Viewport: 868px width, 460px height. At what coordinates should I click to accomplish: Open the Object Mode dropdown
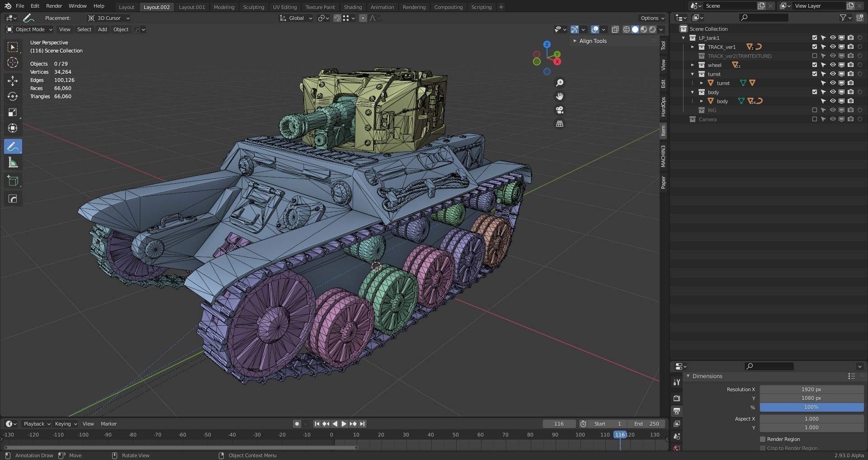click(29, 29)
